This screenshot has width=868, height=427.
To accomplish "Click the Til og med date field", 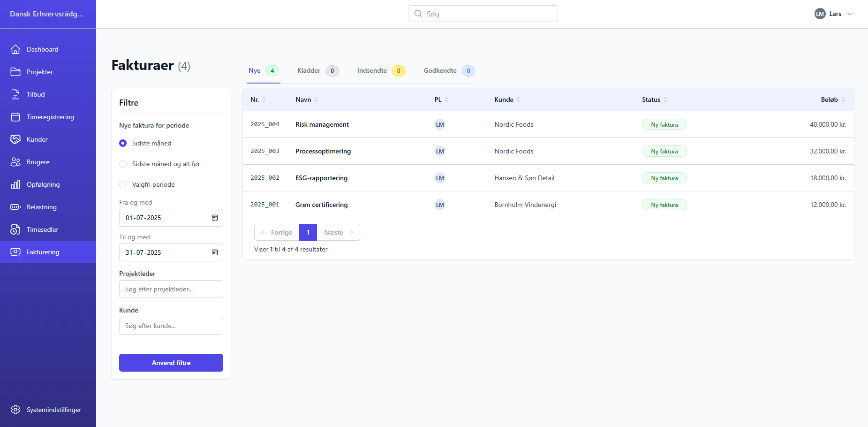I will tap(171, 252).
